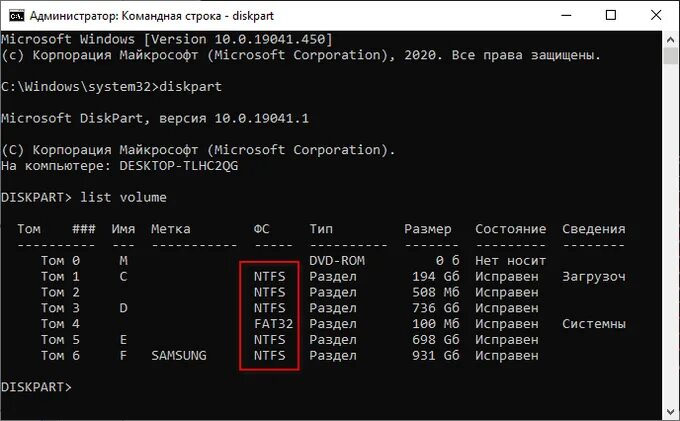Click the empty scrollbar track below thumb
The width and height of the screenshot is (680, 421).
[x=670, y=234]
